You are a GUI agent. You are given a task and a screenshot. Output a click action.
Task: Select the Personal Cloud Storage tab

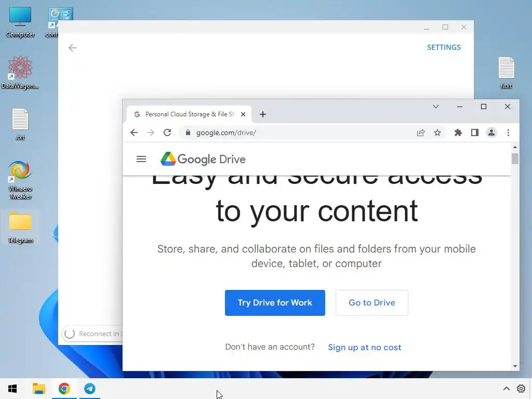[189, 114]
